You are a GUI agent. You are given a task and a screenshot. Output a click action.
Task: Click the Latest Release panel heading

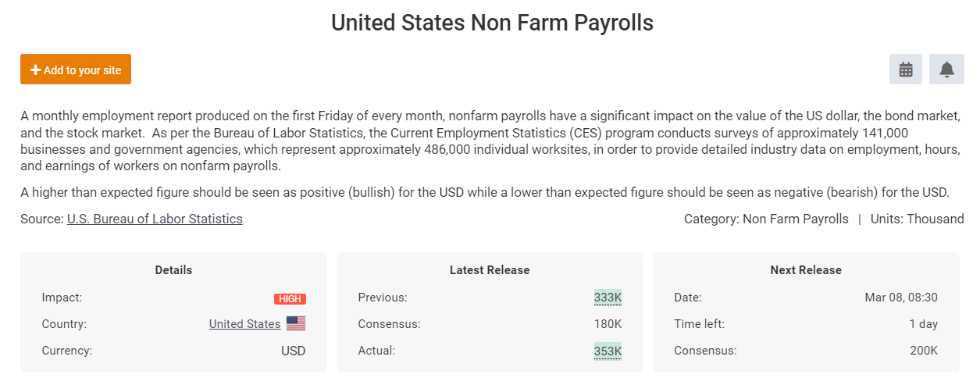490,270
